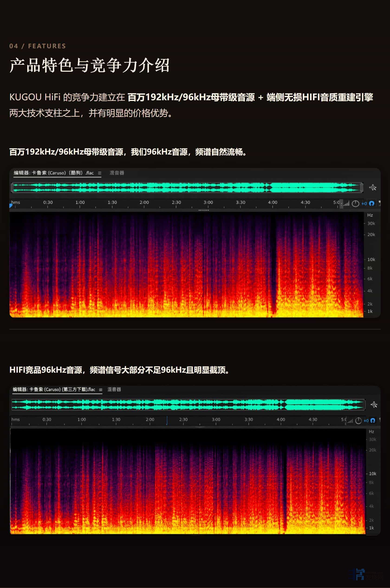Click the 产品特色与竞争力介绍 heading
The image size is (390, 588).
click(x=90, y=65)
